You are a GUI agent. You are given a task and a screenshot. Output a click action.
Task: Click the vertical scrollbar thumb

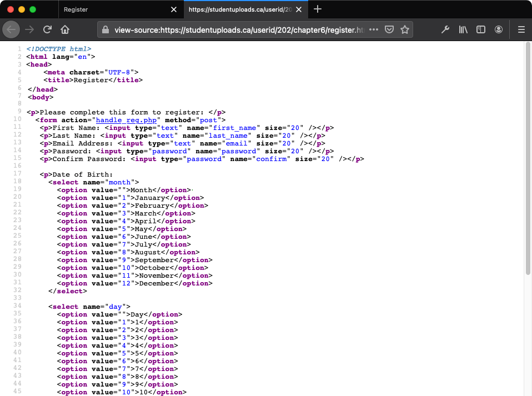coord(528,158)
